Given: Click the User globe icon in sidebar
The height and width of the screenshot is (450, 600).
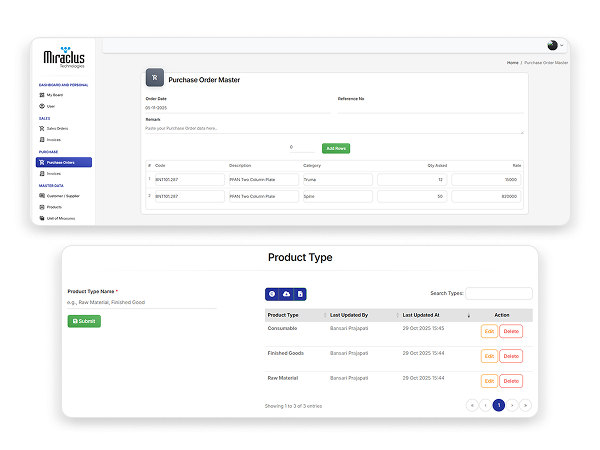Looking at the screenshot, I should tap(42, 106).
